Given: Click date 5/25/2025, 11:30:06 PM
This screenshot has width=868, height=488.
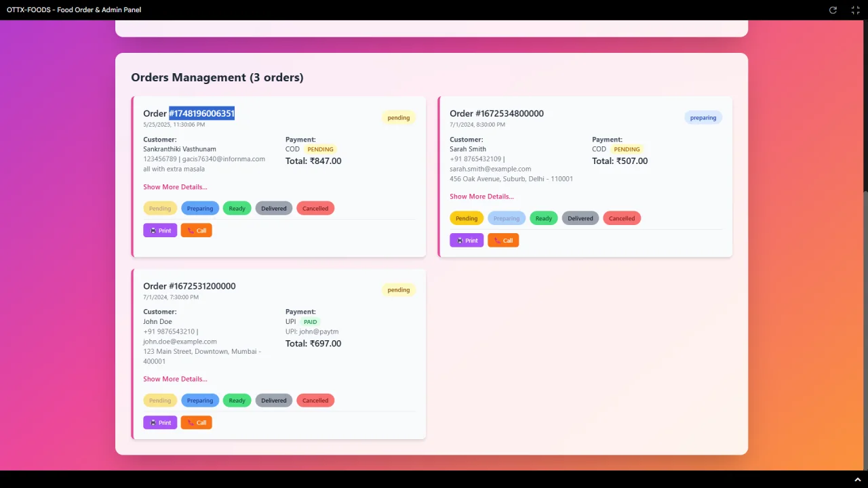Looking at the screenshot, I should tap(174, 125).
